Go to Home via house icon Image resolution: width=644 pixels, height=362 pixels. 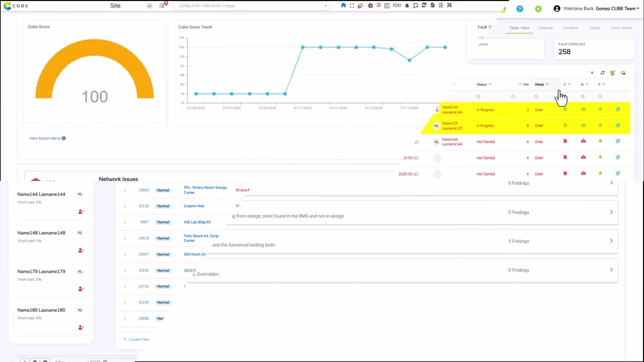tap(344, 6)
